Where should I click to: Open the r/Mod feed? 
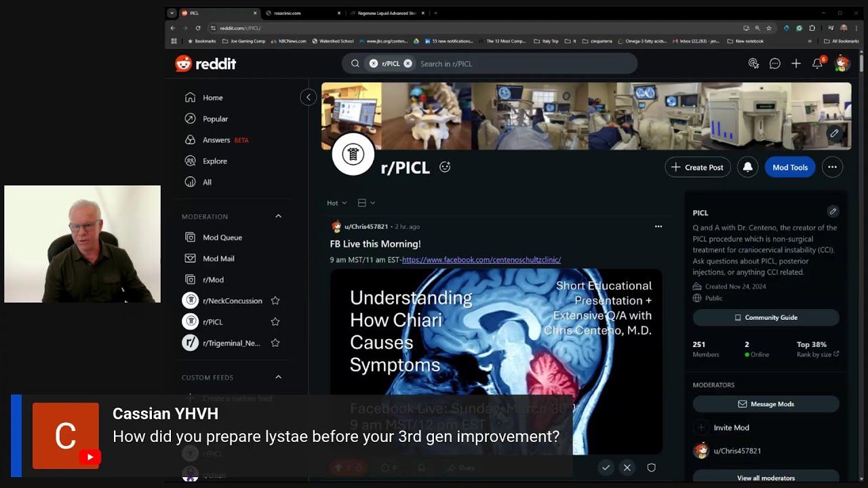click(x=213, y=279)
